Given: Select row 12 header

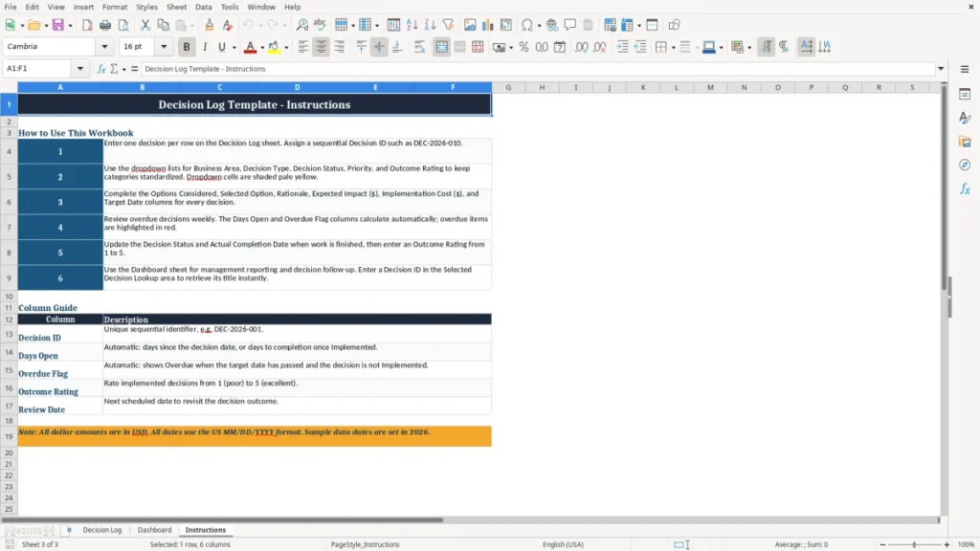Looking at the screenshot, I should pos(9,320).
